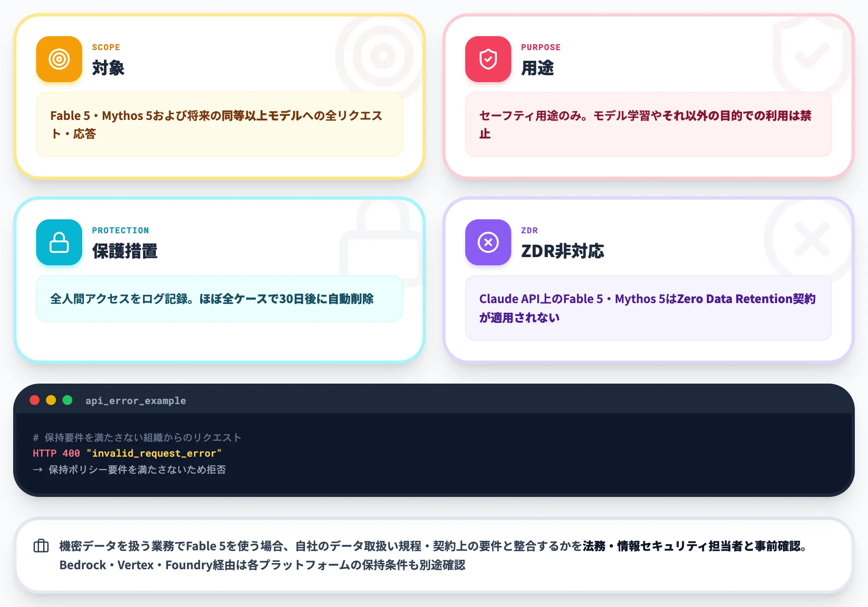Click the orange target icon for 対象
The height and width of the screenshot is (607, 868).
click(59, 59)
